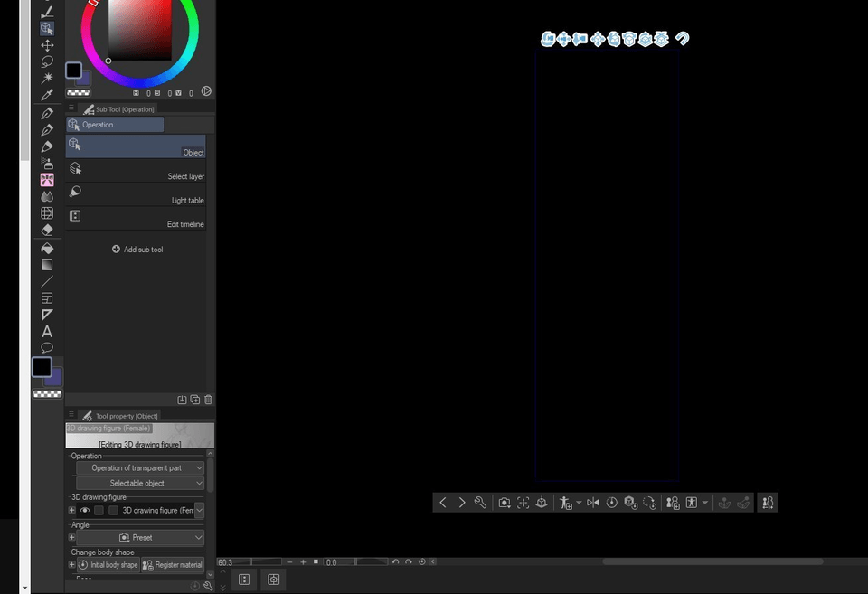
Task: Select the Blend tool
Action: 47,196
